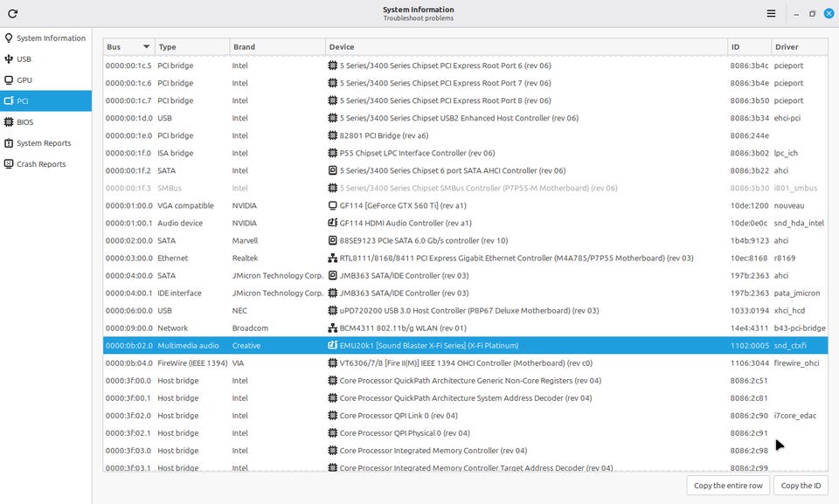
Task: Open the hamburger menu
Action: [771, 14]
